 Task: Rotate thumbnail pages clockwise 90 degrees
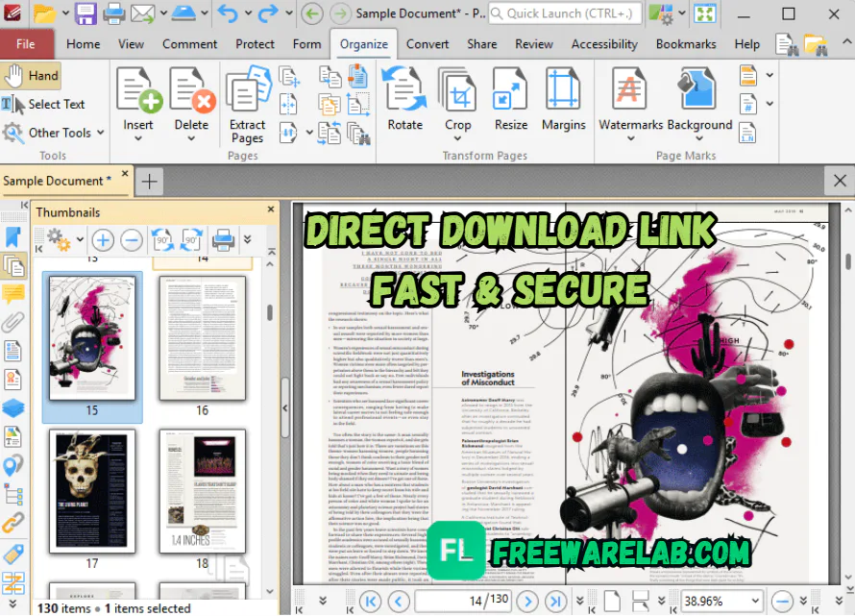pyautogui.click(x=191, y=240)
